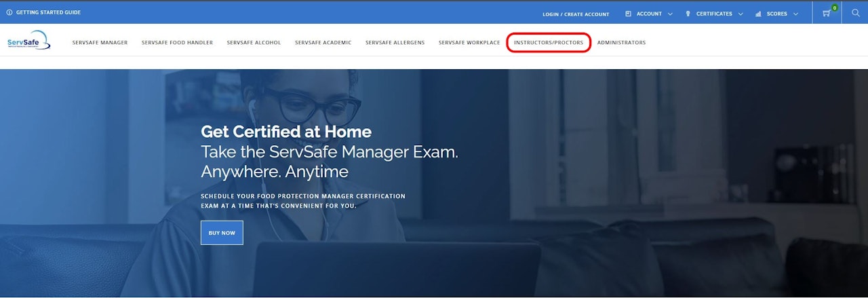The image size is (868, 298).
Task: Select Administrators in the navigation
Action: 621,43
